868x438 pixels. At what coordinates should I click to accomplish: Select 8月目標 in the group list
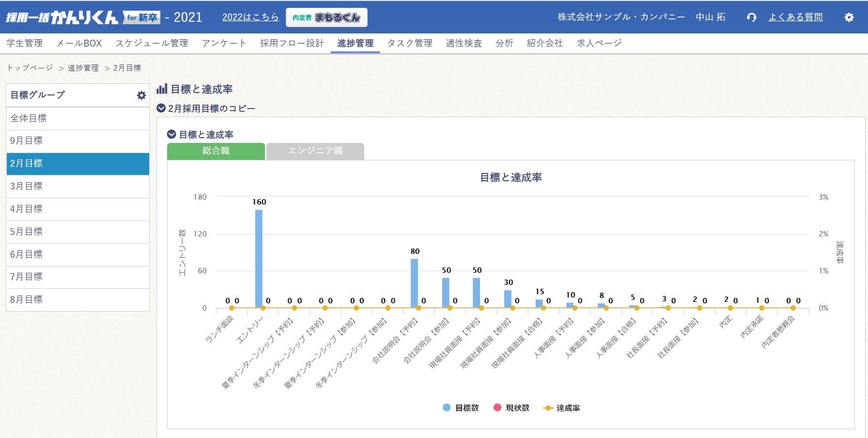77,300
